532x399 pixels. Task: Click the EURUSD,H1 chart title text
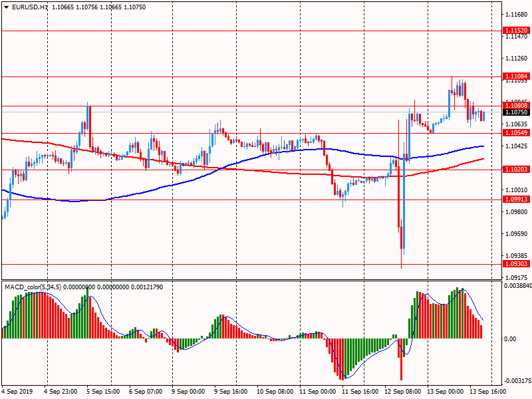tap(30, 7)
